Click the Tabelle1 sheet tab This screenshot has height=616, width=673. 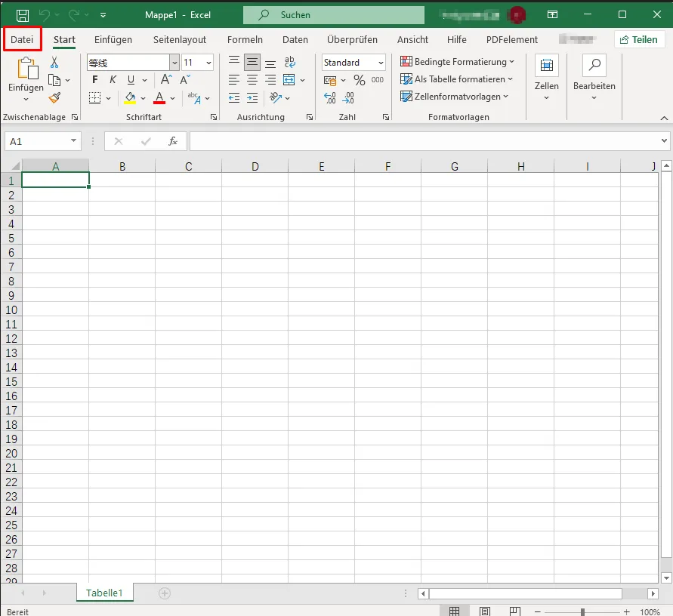click(105, 593)
